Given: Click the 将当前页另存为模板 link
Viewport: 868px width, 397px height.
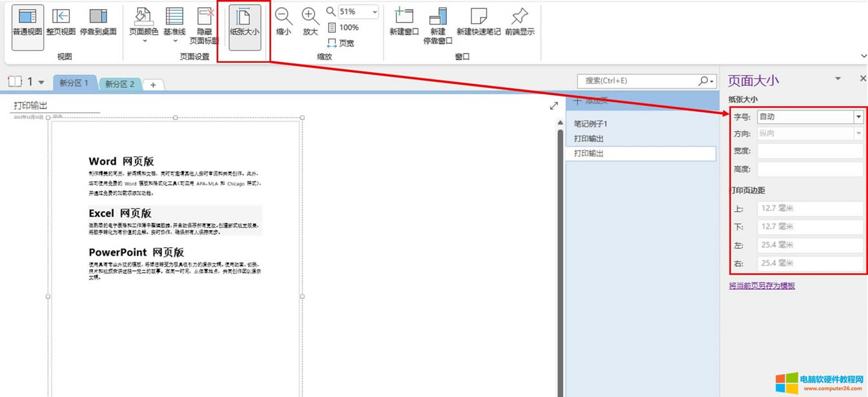Looking at the screenshot, I should pyautogui.click(x=761, y=285).
